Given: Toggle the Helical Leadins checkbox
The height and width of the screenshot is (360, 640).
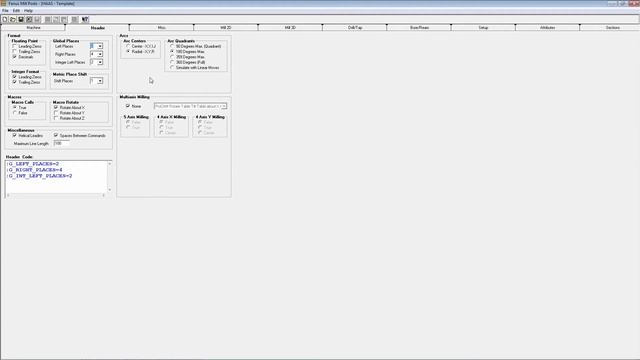Looking at the screenshot, I should click(x=15, y=135).
